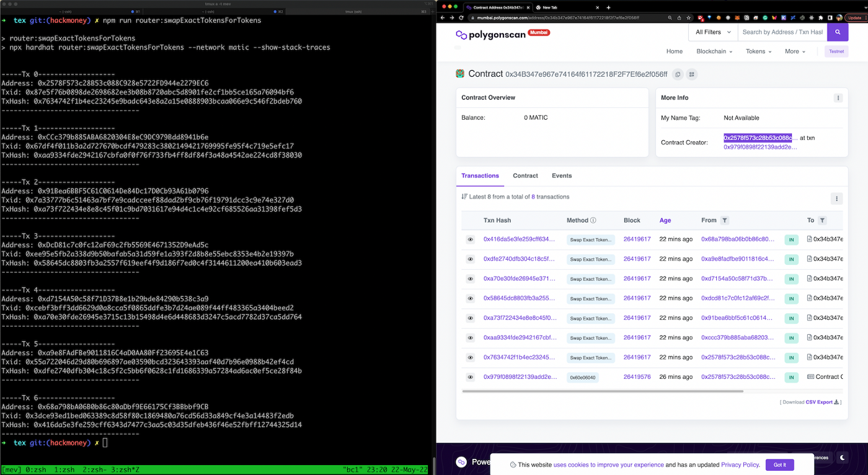Viewport: 868px width, 475px height.
Task: Click Got It on cookie banner
Action: tap(780, 464)
